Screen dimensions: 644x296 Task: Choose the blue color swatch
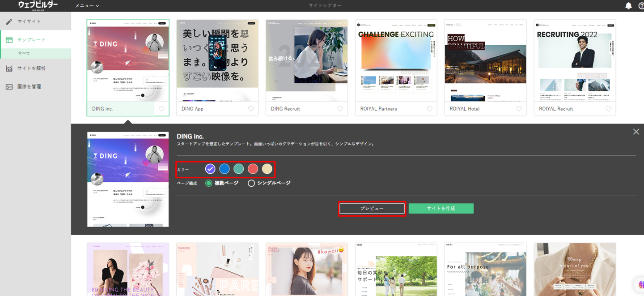click(225, 169)
